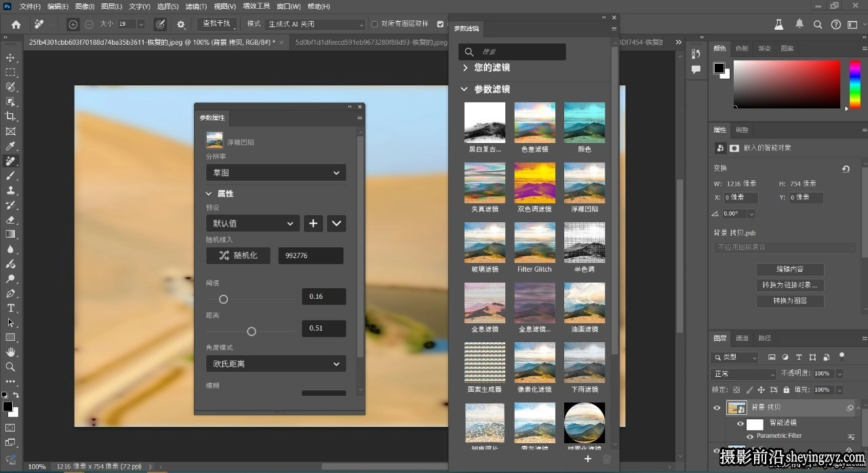Select the Eyedropper tool

(x=10, y=146)
